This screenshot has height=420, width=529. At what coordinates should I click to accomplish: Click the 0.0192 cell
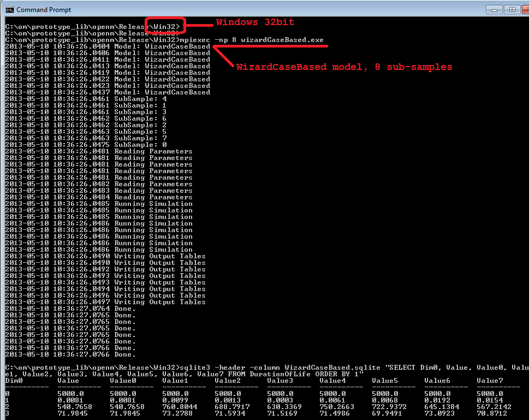pos(437,400)
